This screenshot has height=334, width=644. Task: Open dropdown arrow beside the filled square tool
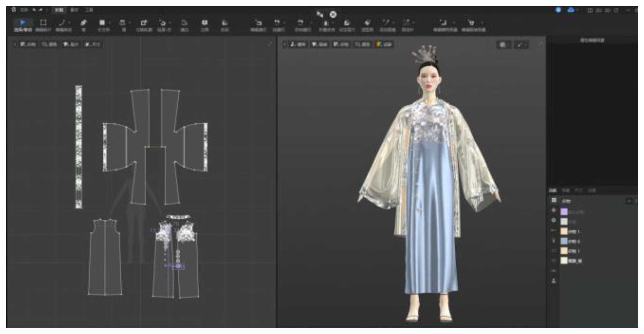click(x=110, y=23)
